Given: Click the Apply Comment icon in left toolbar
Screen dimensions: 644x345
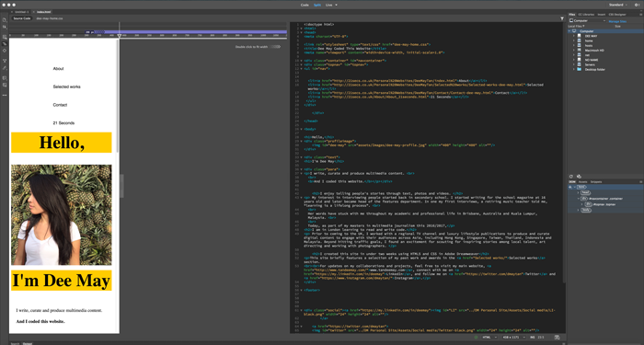Looking at the screenshot, I should (5, 78).
